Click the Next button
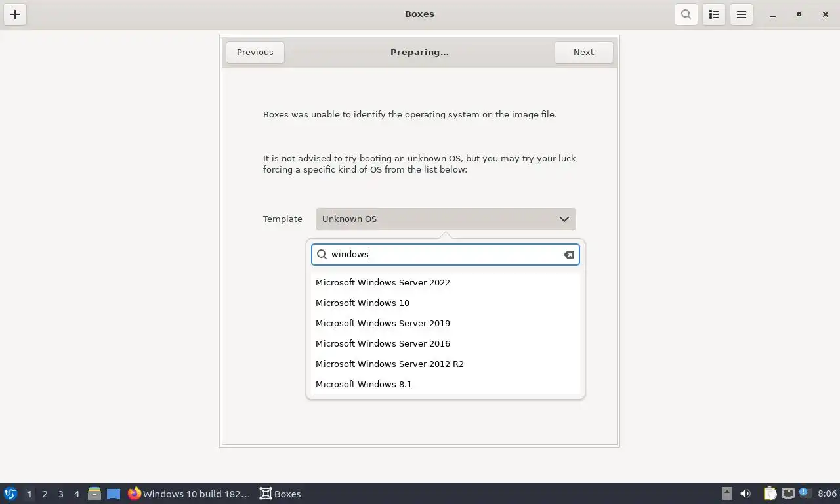Screen dimensions: 840x504 (583, 52)
